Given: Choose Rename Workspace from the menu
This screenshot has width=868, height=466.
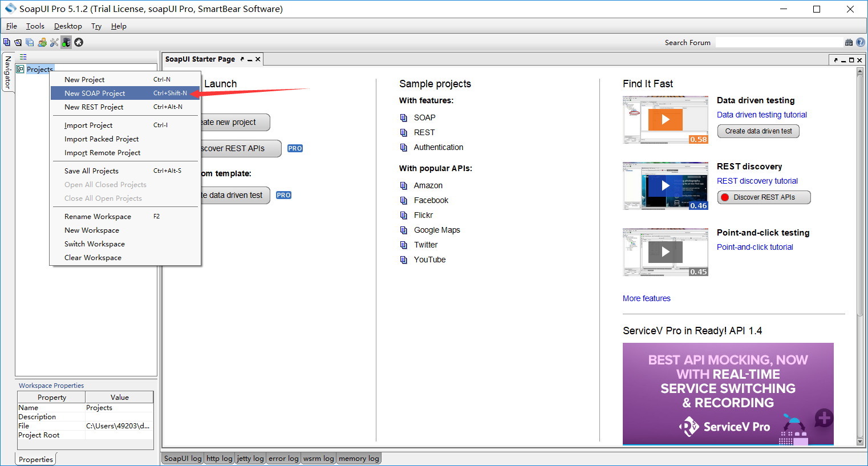Looking at the screenshot, I should [125, 217].
